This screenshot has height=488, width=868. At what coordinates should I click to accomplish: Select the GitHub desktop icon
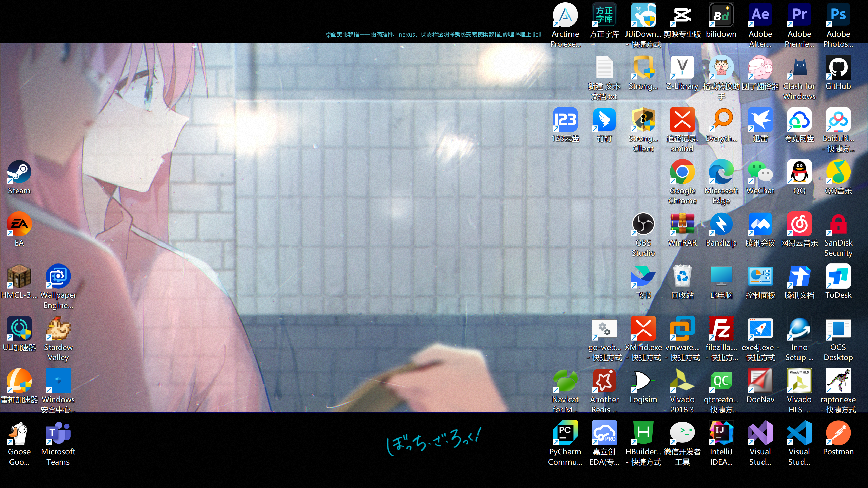(838, 68)
